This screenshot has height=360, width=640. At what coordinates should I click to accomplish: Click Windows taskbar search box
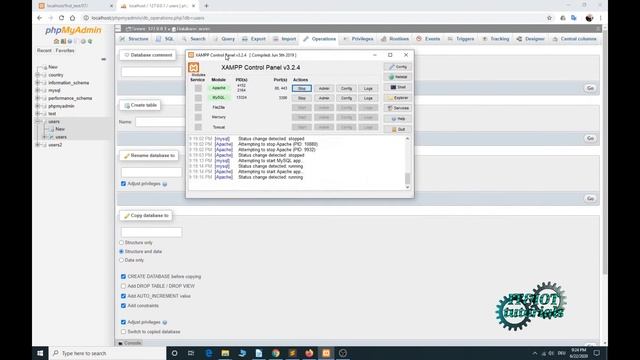(108, 353)
